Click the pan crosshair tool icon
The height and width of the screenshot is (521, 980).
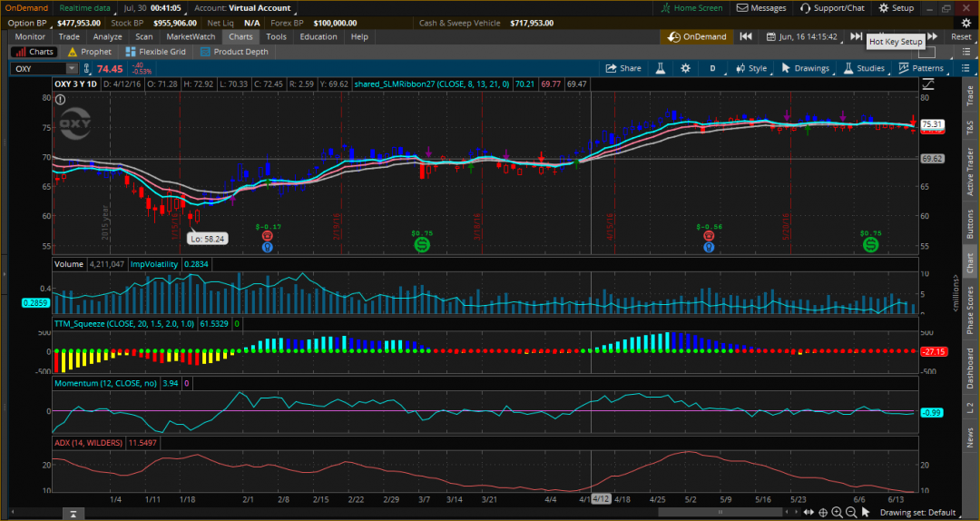tap(823, 512)
